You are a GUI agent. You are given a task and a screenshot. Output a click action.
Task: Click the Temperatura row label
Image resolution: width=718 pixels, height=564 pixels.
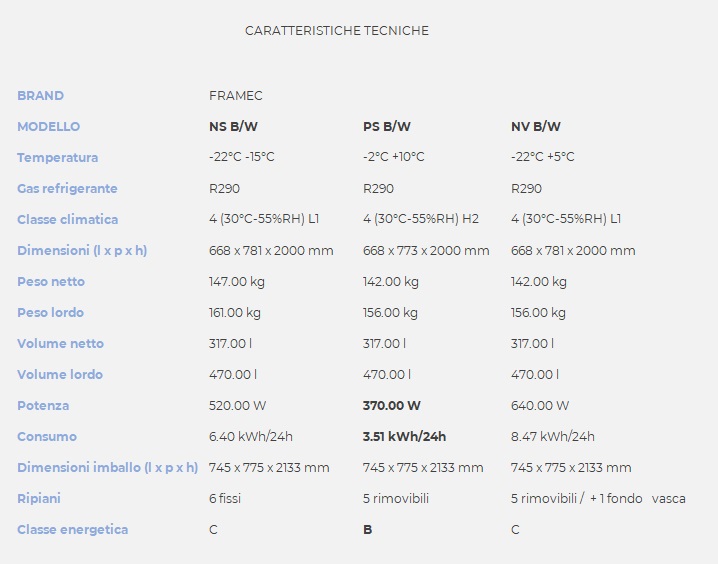point(58,158)
